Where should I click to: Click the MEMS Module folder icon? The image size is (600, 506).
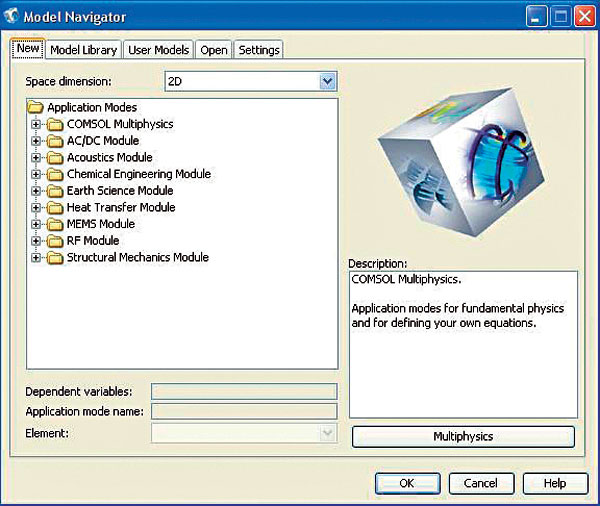click(55, 224)
